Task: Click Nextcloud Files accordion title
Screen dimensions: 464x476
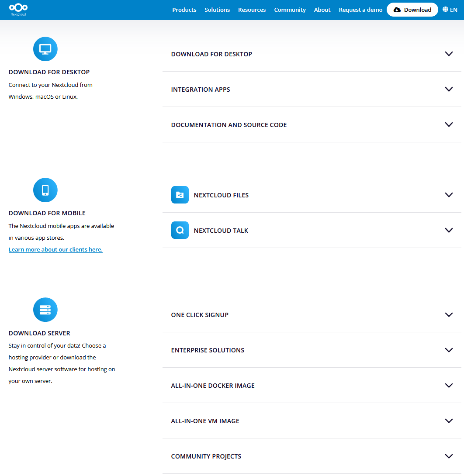Action: pos(221,195)
